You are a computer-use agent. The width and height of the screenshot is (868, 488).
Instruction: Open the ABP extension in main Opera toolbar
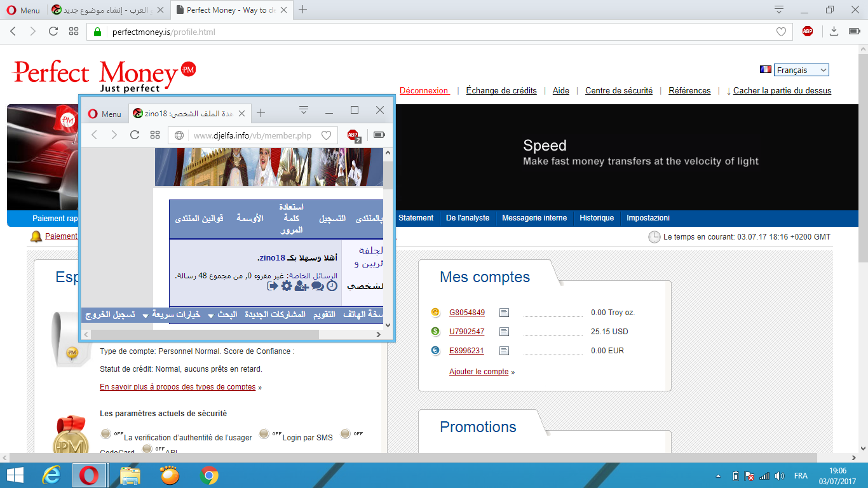(808, 31)
